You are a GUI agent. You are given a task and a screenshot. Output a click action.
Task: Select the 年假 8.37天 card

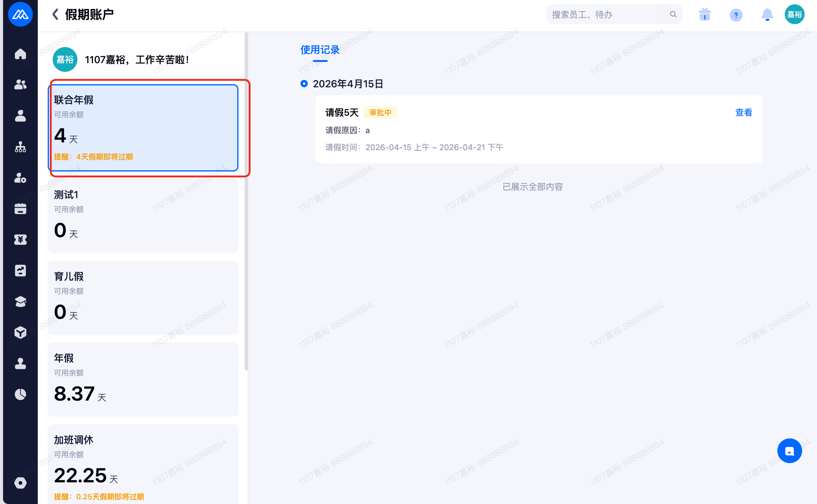point(143,379)
